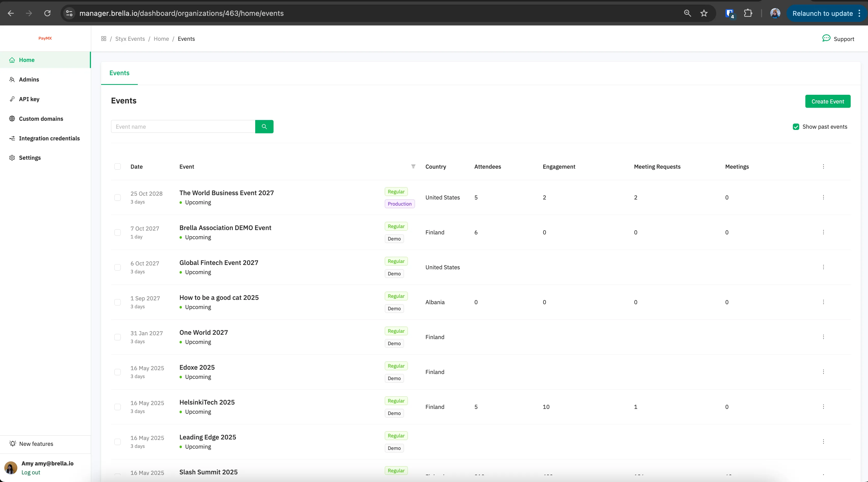Click the browser reload icon
Image resolution: width=868 pixels, height=482 pixels.
(48, 13)
